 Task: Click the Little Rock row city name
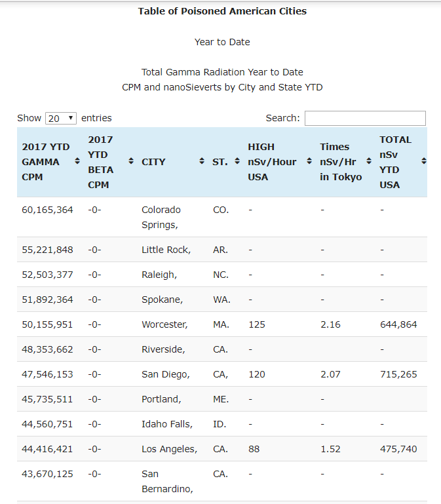(166, 250)
